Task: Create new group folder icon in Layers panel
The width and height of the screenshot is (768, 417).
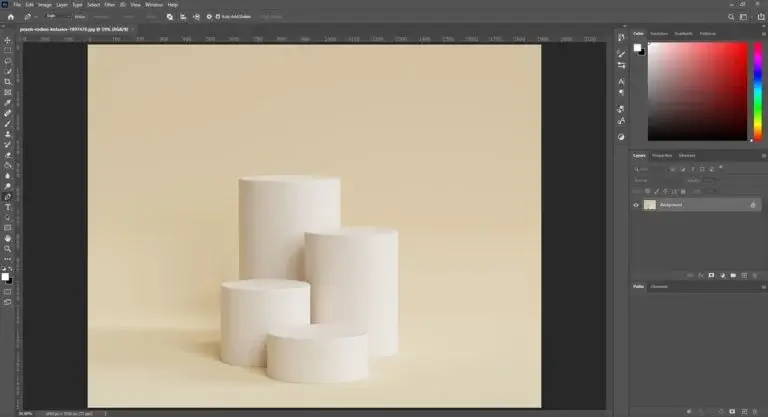Action: (x=733, y=275)
